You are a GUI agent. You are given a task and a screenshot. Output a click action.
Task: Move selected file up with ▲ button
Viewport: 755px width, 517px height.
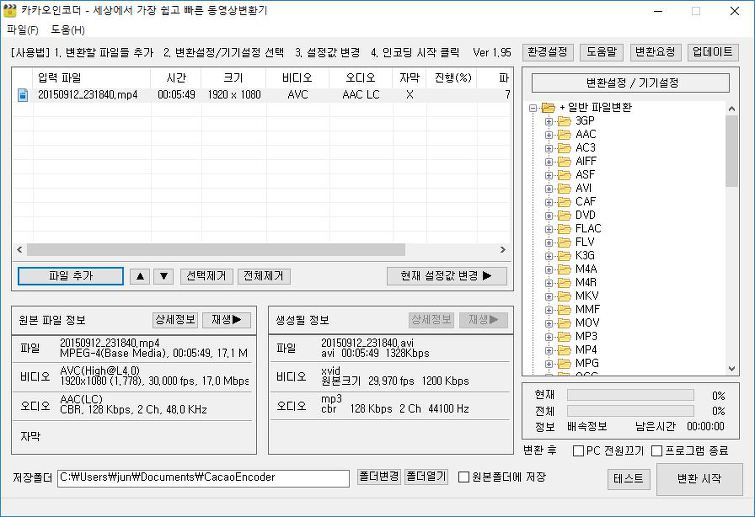140,276
